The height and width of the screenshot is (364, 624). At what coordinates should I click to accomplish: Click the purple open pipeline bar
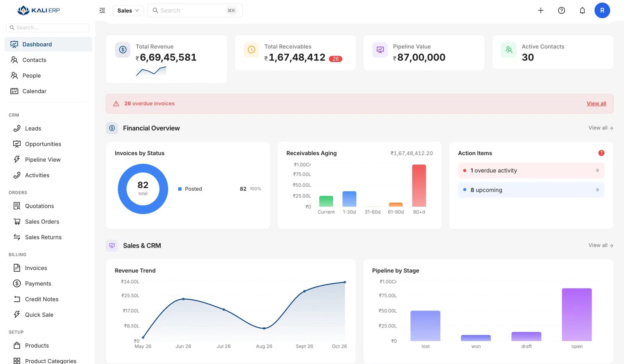click(x=577, y=315)
